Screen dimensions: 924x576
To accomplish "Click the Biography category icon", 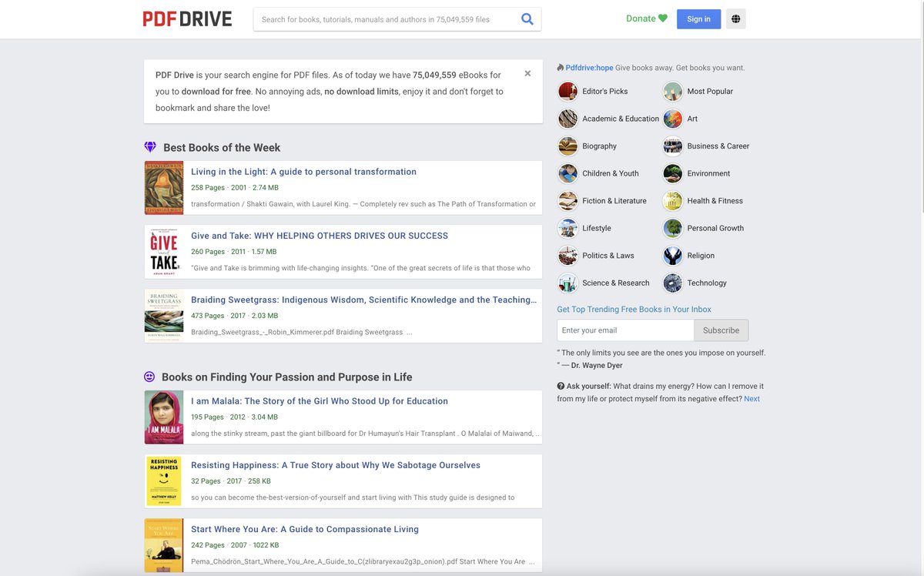I will coord(568,146).
